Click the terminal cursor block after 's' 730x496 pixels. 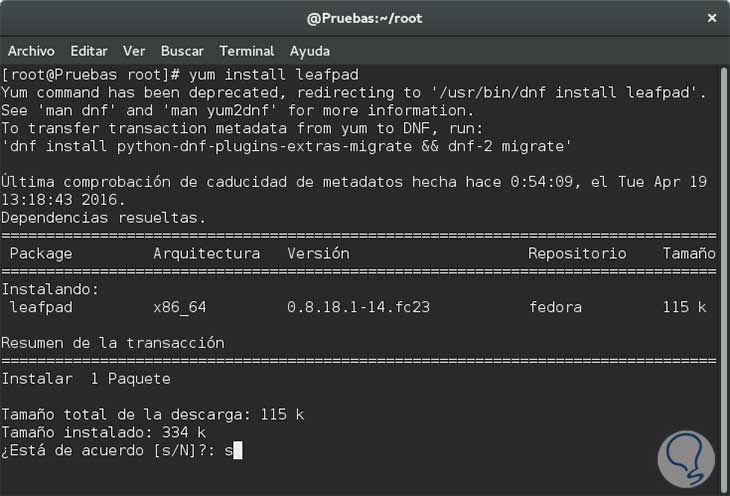(x=237, y=451)
